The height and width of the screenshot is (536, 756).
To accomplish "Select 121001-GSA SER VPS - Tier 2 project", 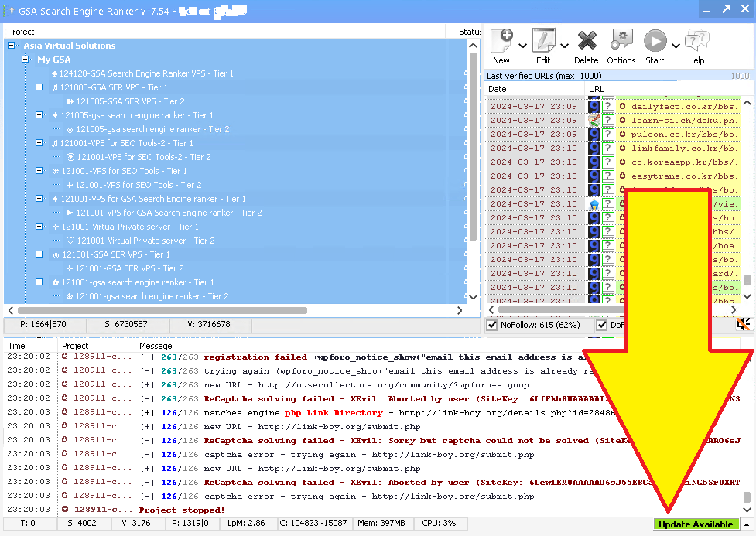I will pyautogui.click(x=130, y=268).
